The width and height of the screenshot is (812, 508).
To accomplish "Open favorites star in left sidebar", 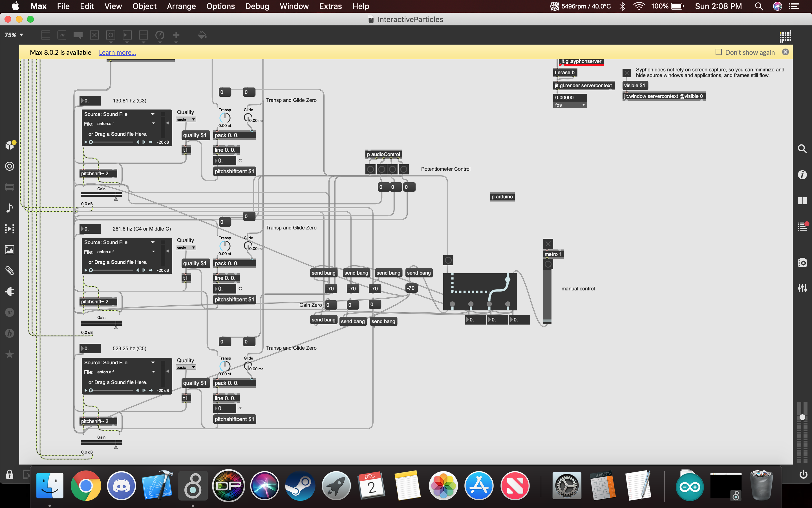I will pos(9,354).
